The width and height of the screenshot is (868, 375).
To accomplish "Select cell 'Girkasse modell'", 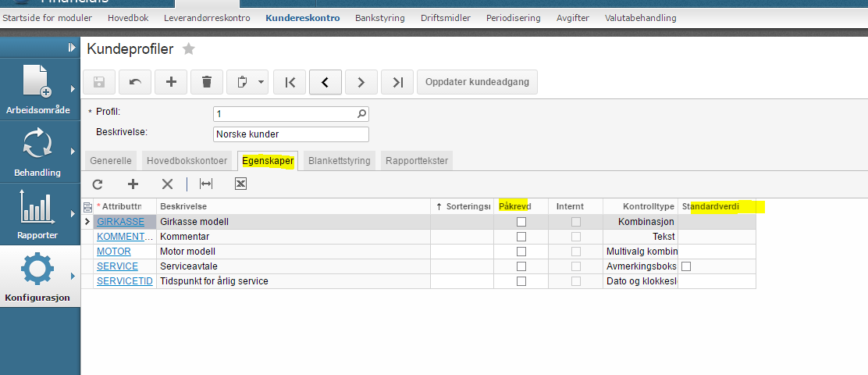I will [293, 222].
